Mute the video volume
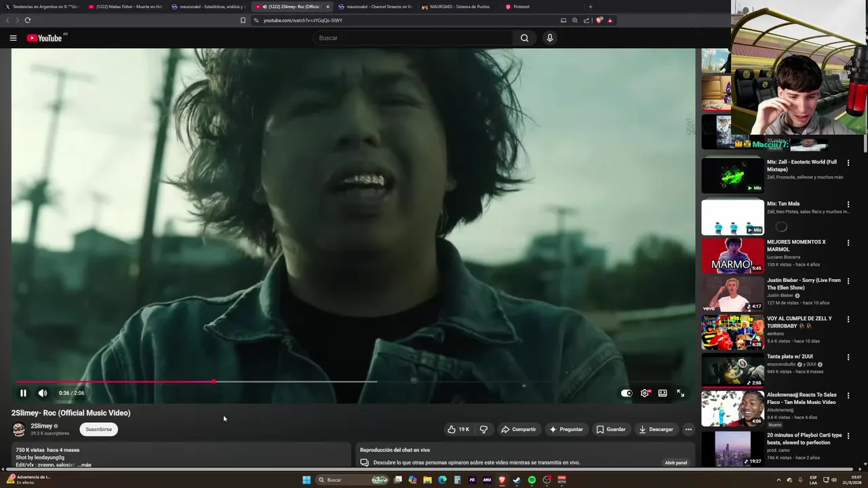Image resolution: width=868 pixels, height=488 pixels. pyautogui.click(x=43, y=393)
